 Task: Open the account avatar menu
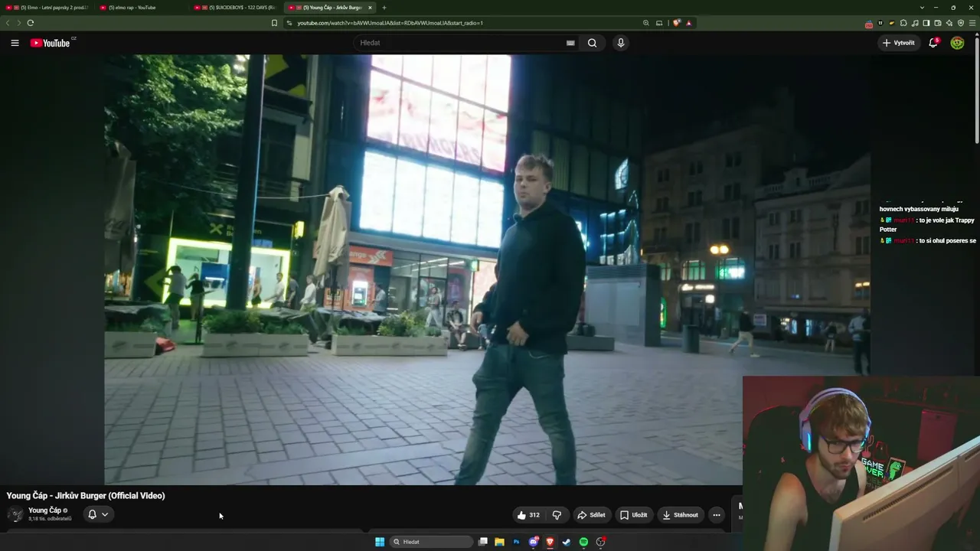coord(957,43)
